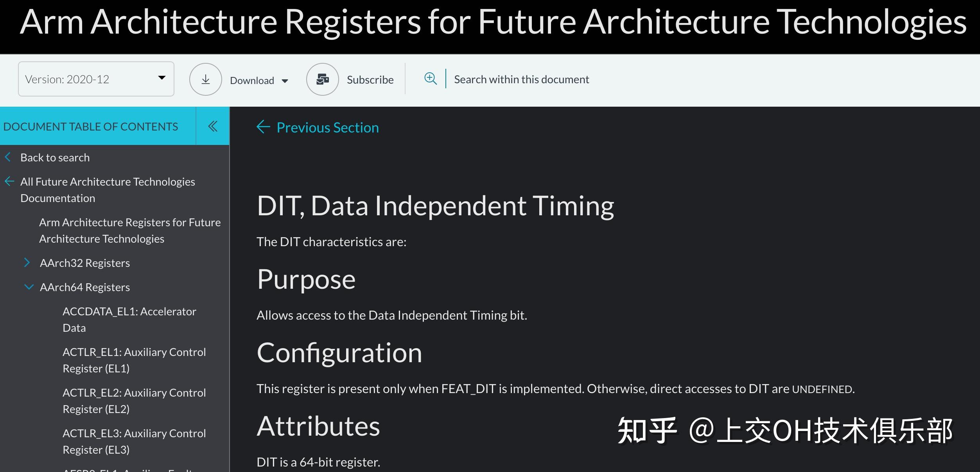980x472 pixels.
Task: Open ACCDATA_EL1: Accelerator Data
Action: 129,320
